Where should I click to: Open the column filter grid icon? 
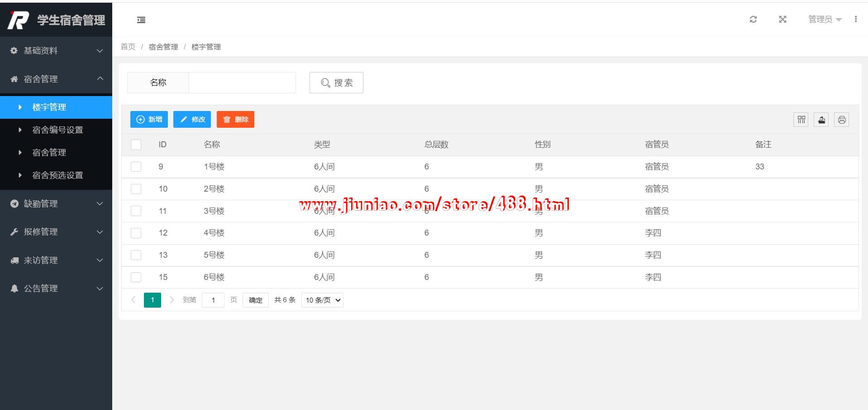[x=801, y=120]
